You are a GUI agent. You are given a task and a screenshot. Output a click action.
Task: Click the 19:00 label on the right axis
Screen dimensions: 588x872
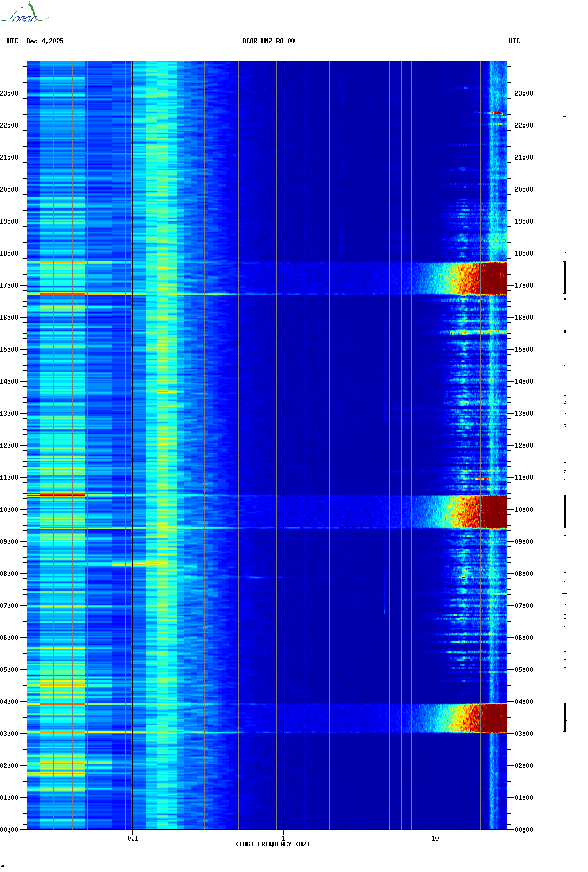(524, 221)
